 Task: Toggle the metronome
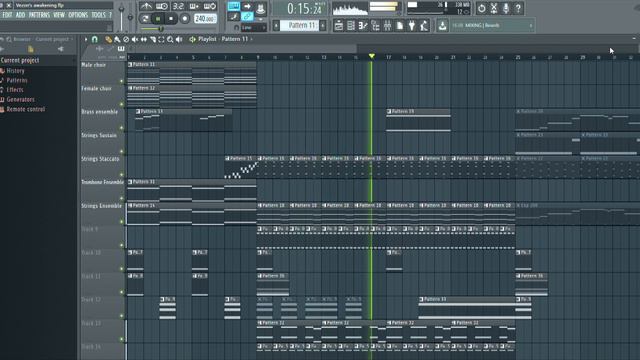point(146,6)
